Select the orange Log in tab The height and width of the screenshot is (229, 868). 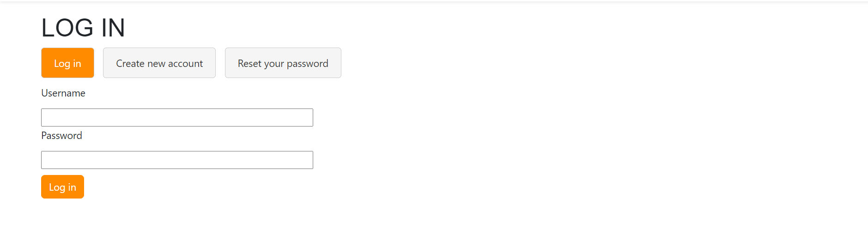coord(67,63)
